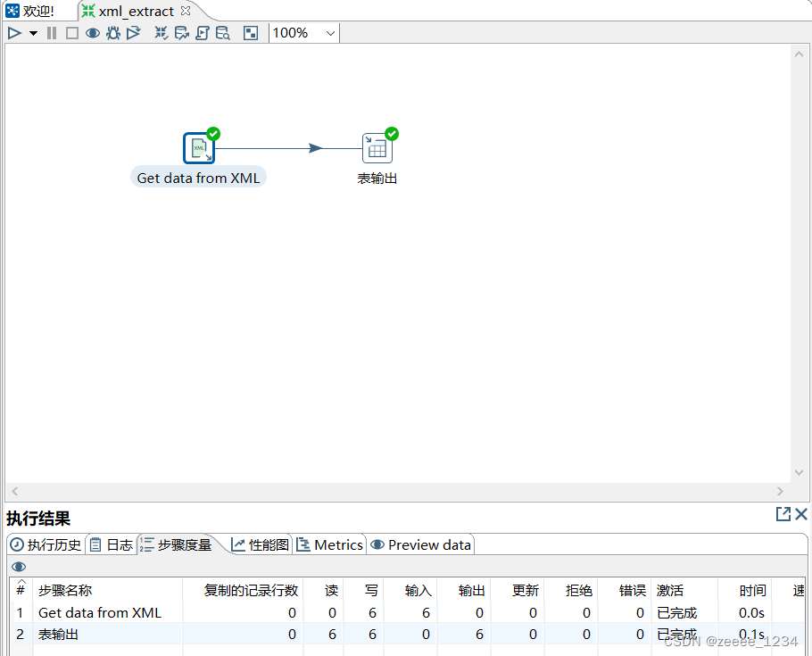This screenshot has width=812, height=656.
Task: Preview the transformation output
Action: tap(92, 33)
